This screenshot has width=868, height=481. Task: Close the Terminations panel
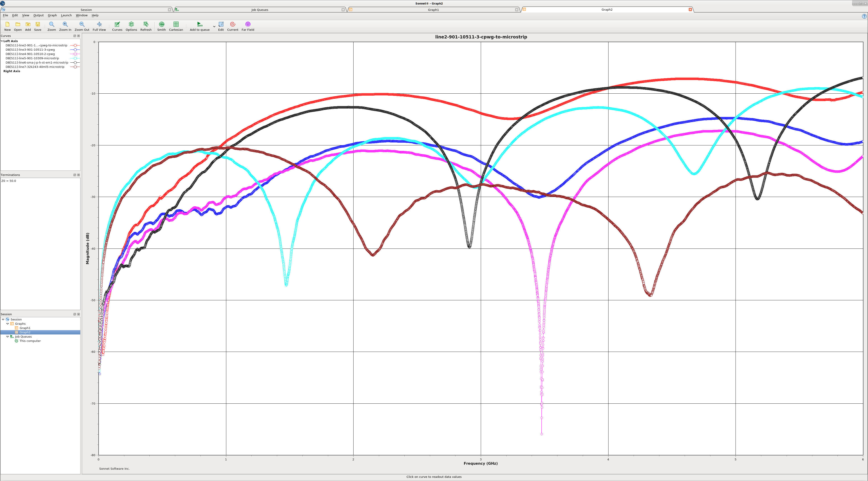click(78, 175)
